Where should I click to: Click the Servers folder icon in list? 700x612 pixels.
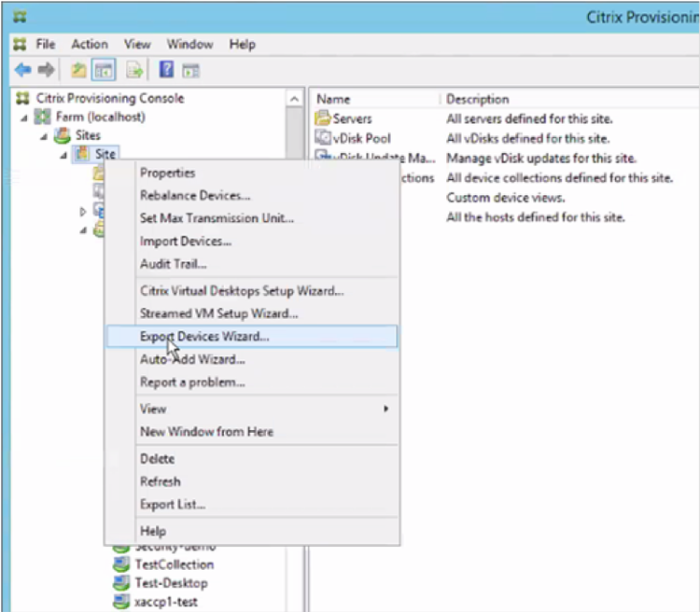click(323, 118)
